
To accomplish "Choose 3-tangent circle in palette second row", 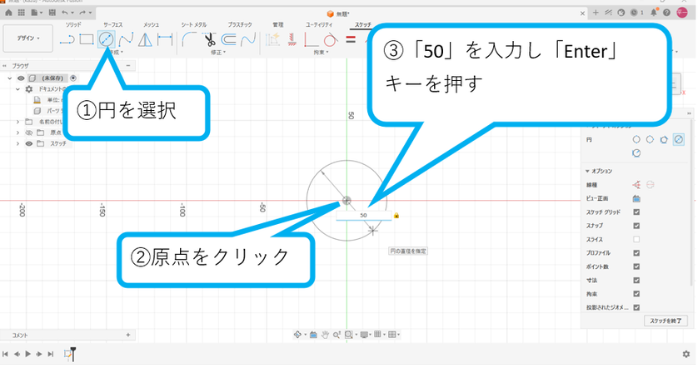I will pos(636,153).
